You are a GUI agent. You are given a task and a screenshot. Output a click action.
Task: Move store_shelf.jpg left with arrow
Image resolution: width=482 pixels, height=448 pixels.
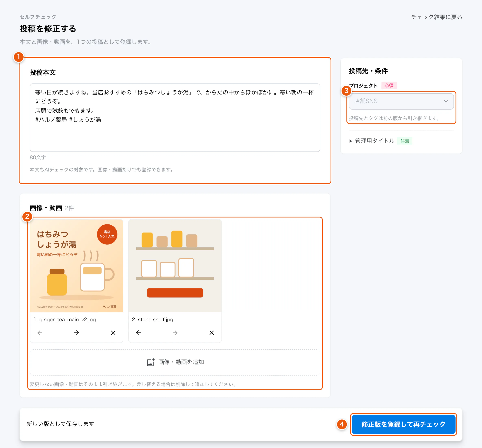138,333
